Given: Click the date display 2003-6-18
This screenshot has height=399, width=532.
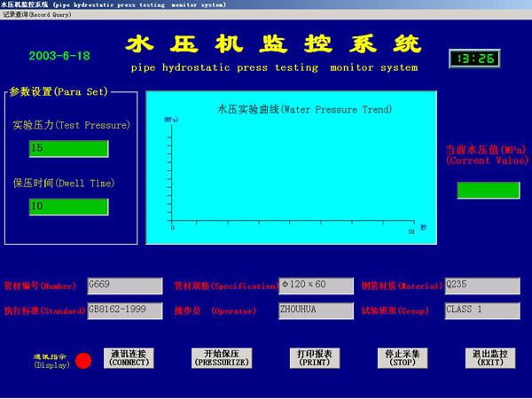Looking at the screenshot, I should 59,55.
